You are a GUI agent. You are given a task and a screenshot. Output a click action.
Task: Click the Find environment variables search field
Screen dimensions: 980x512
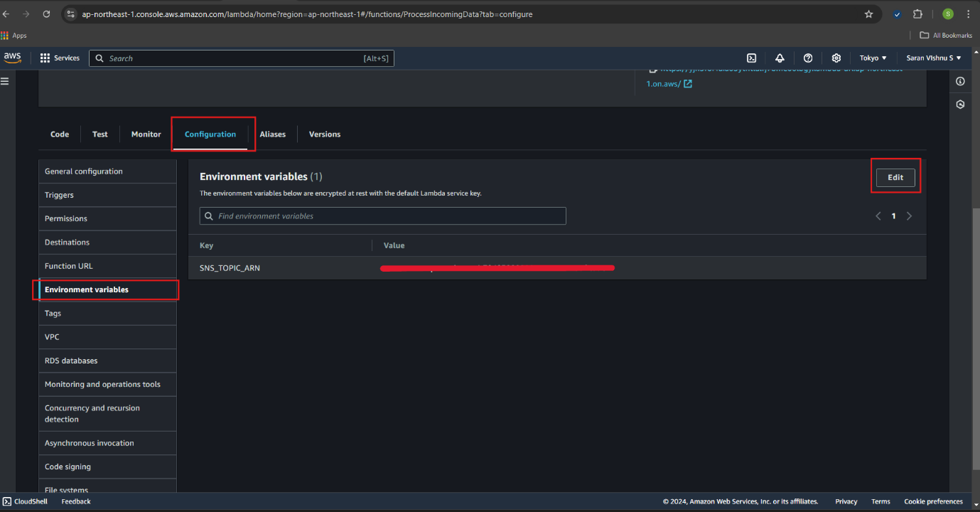[x=383, y=216]
